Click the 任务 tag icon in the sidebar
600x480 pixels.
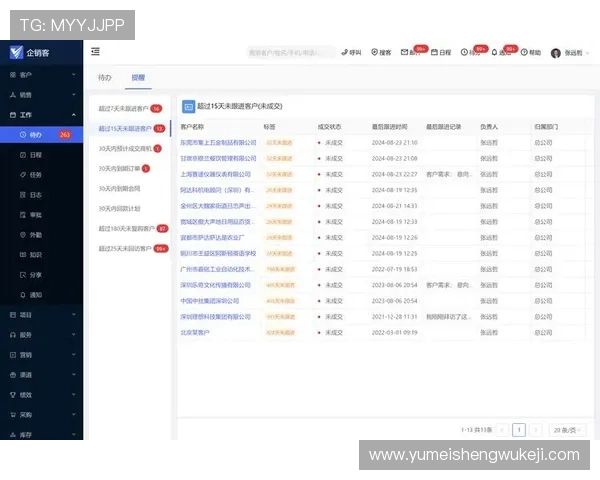pos(23,175)
